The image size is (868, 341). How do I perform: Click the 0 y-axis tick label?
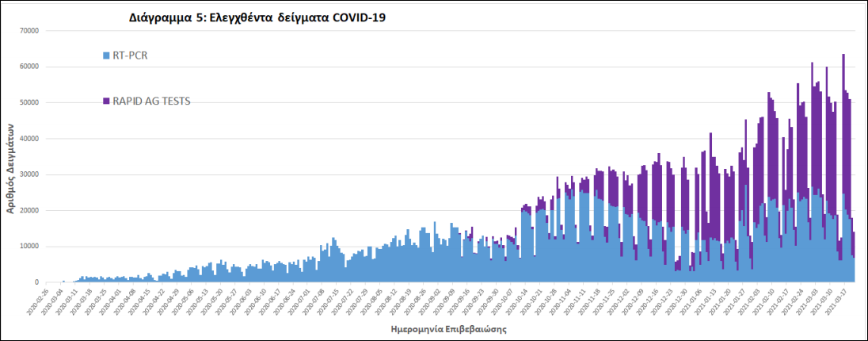tap(37, 282)
